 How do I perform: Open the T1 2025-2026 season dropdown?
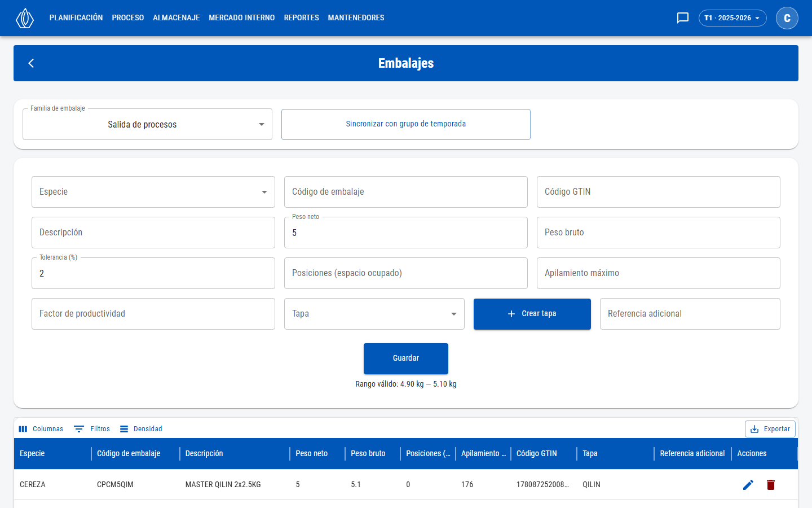(x=732, y=18)
